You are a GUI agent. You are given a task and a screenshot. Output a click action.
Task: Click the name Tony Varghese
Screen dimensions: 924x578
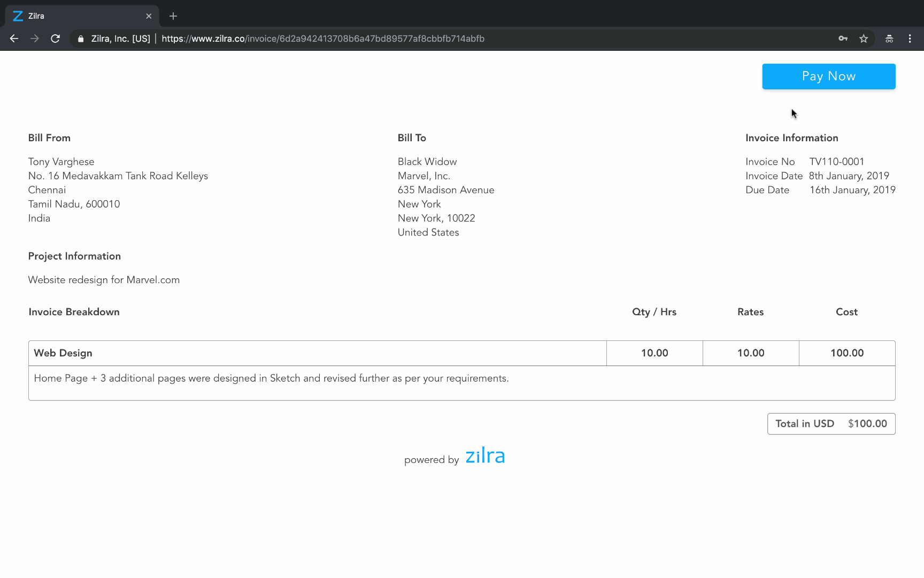(61, 162)
